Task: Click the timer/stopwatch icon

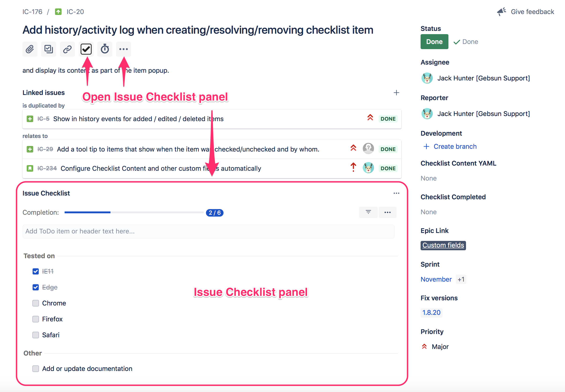Action: tap(105, 48)
